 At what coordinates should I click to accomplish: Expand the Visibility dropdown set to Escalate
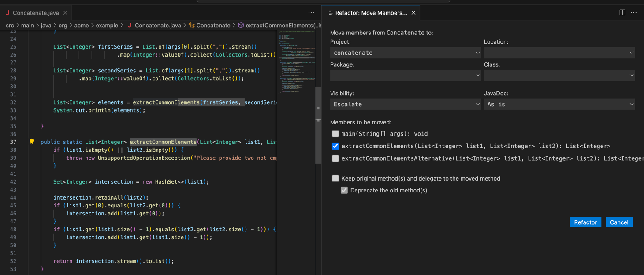coord(405,104)
